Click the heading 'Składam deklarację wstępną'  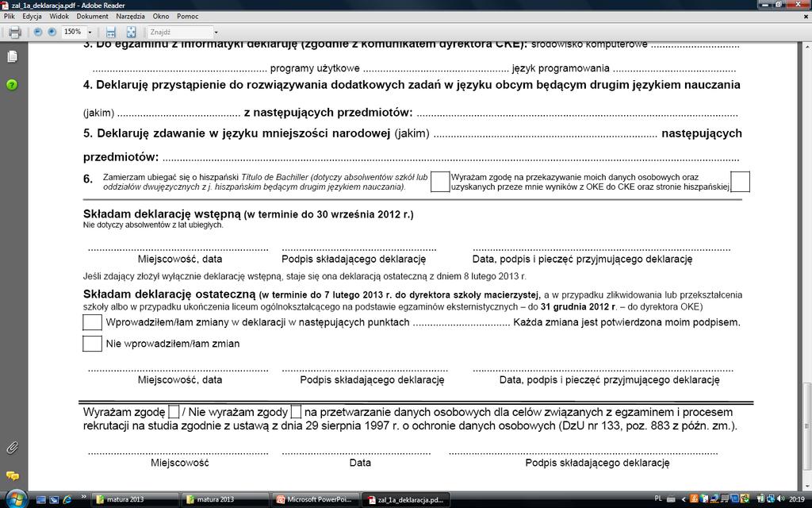pos(162,214)
